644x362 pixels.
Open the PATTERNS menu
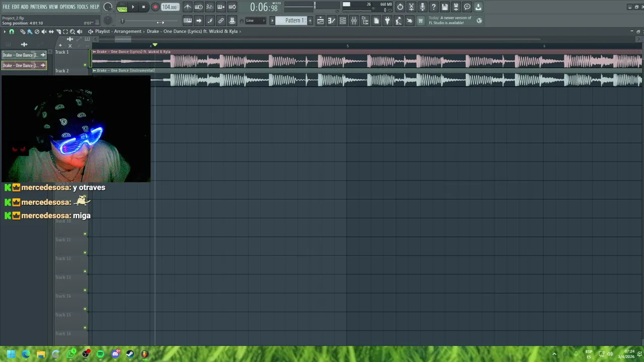click(x=39, y=7)
